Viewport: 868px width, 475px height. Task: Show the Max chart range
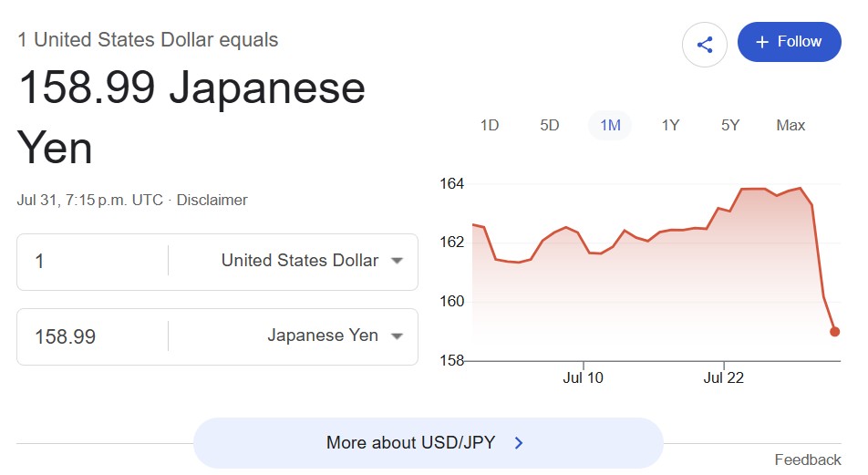pos(790,125)
